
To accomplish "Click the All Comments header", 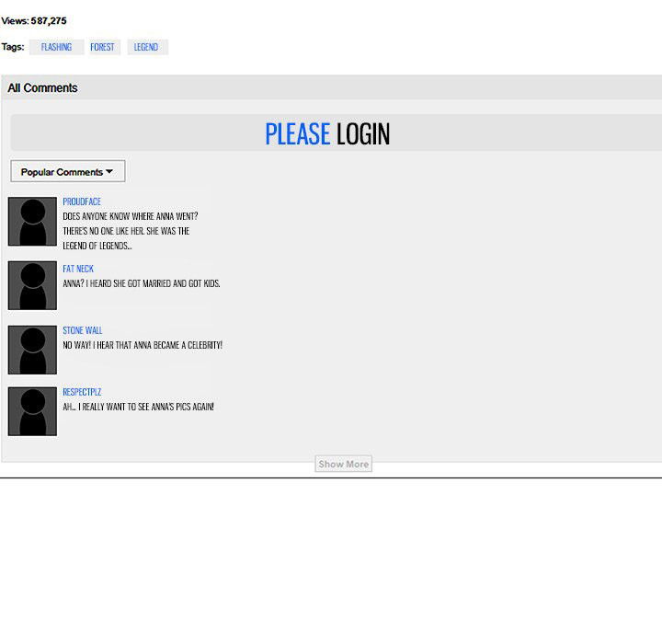I will tap(42, 88).
